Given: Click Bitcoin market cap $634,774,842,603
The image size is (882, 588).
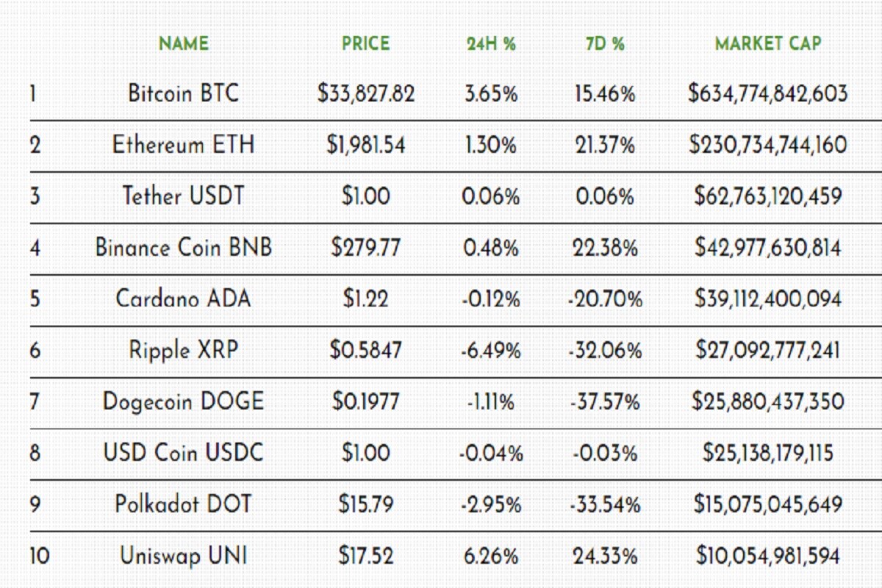Looking at the screenshot, I should pyautogui.click(x=768, y=94).
